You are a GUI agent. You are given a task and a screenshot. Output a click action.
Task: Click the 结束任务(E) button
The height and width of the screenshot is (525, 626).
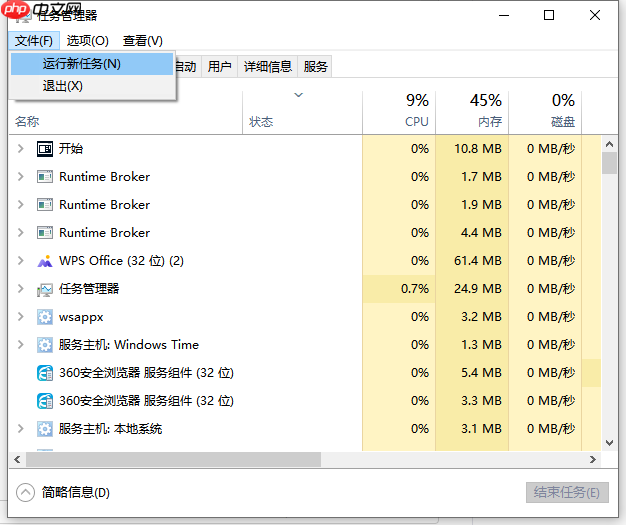pos(567,492)
